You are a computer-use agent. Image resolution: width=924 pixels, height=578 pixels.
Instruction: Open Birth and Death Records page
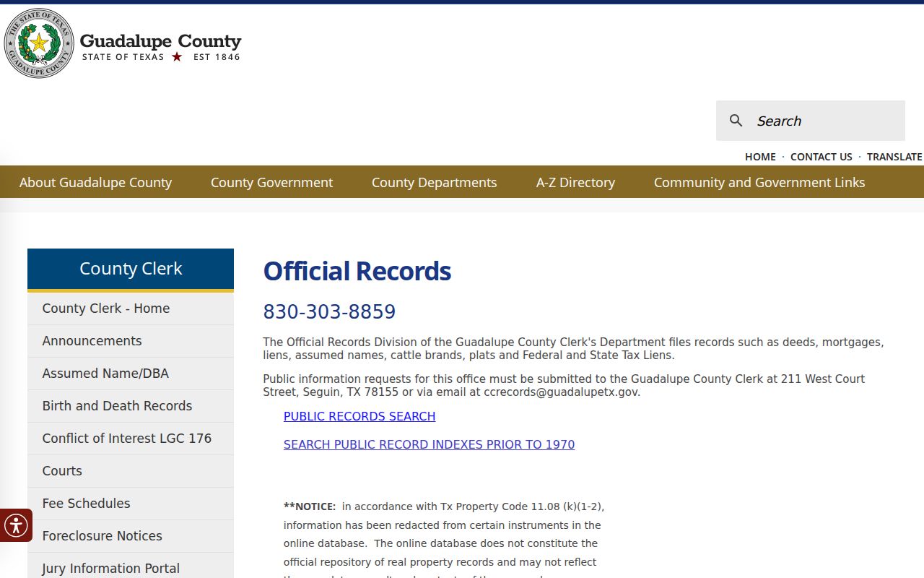point(131,406)
